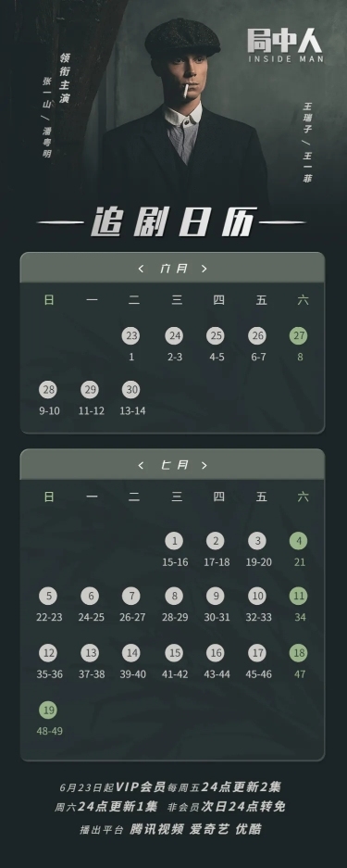Viewport: 347px width, 868px height.
Task: Click the 优酷 platform name
Action: tap(248, 829)
